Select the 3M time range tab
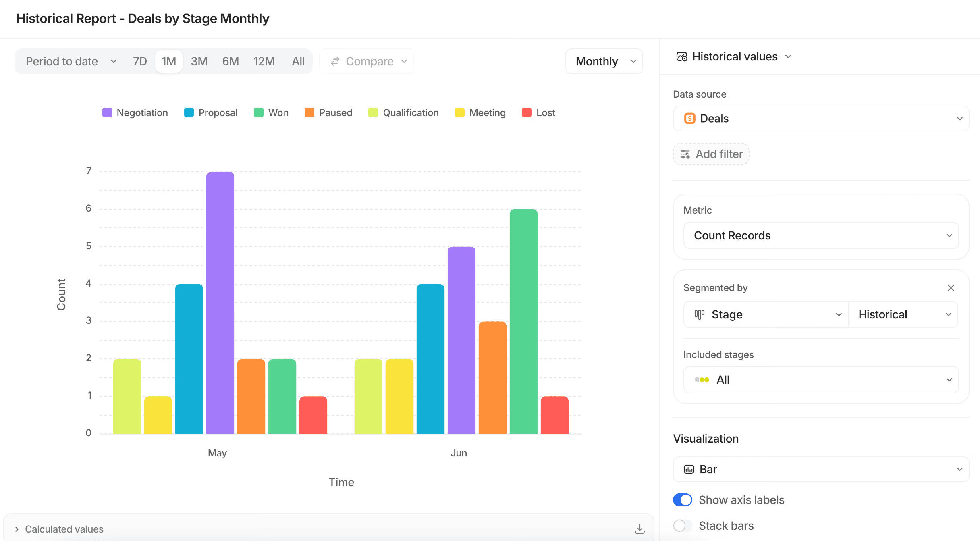The image size is (980, 541). point(199,61)
